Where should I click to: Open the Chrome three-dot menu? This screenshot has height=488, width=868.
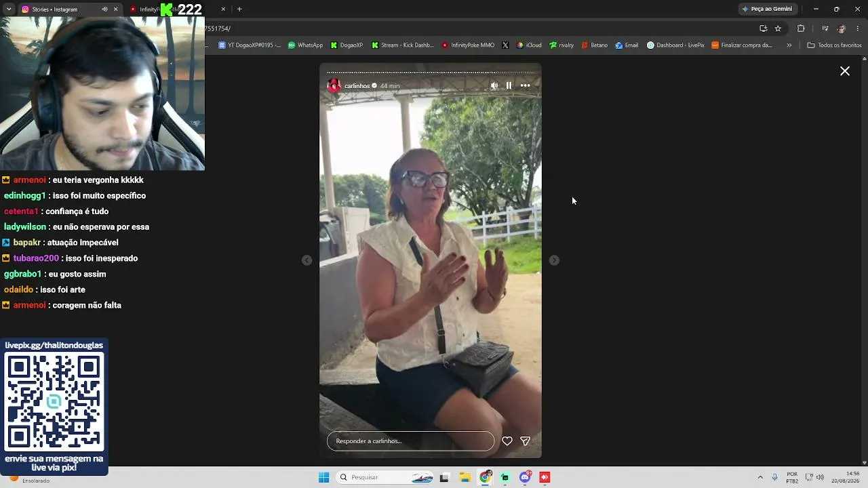(x=858, y=28)
